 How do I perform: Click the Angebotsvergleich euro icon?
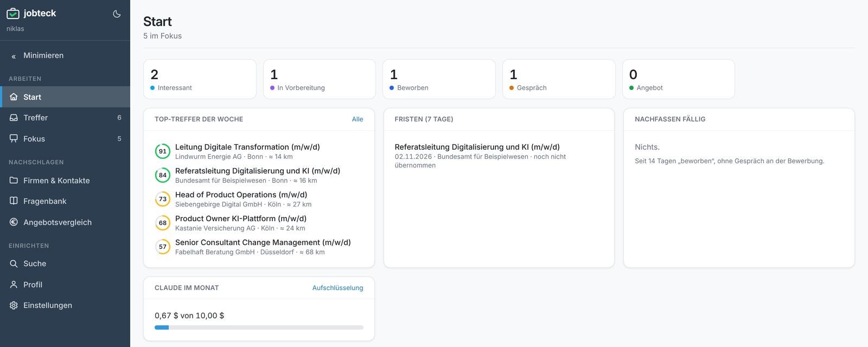point(14,222)
